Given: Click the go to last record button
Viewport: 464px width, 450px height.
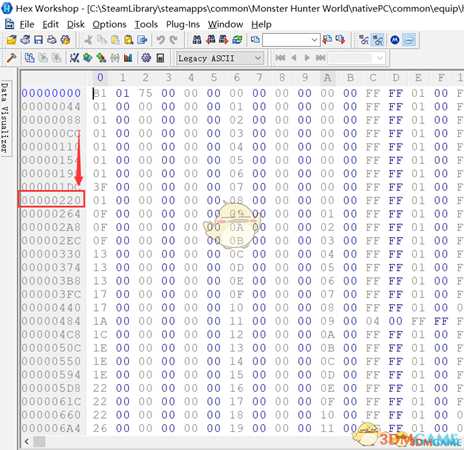Looking at the screenshot, I should click(x=321, y=58).
